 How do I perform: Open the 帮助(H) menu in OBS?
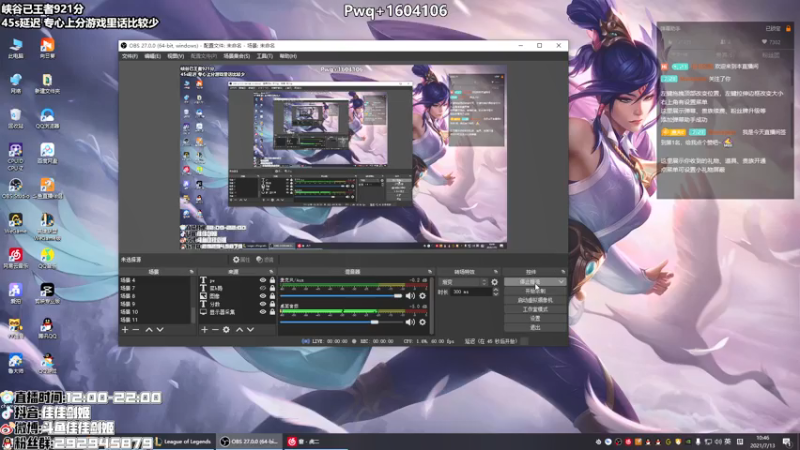click(288, 56)
